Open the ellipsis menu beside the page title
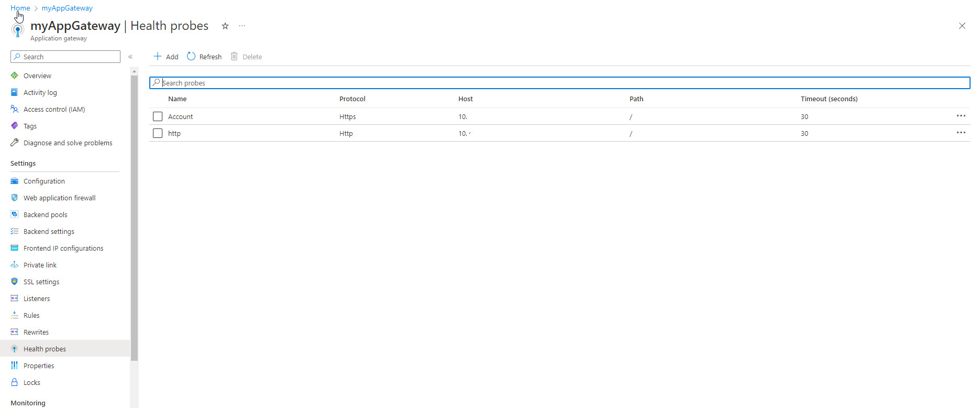 click(x=242, y=26)
